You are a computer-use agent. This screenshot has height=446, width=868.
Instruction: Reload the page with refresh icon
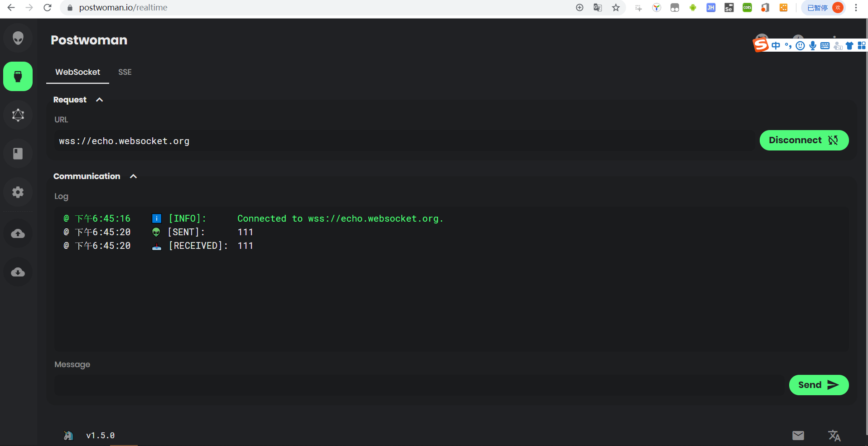pyautogui.click(x=48, y=8)
